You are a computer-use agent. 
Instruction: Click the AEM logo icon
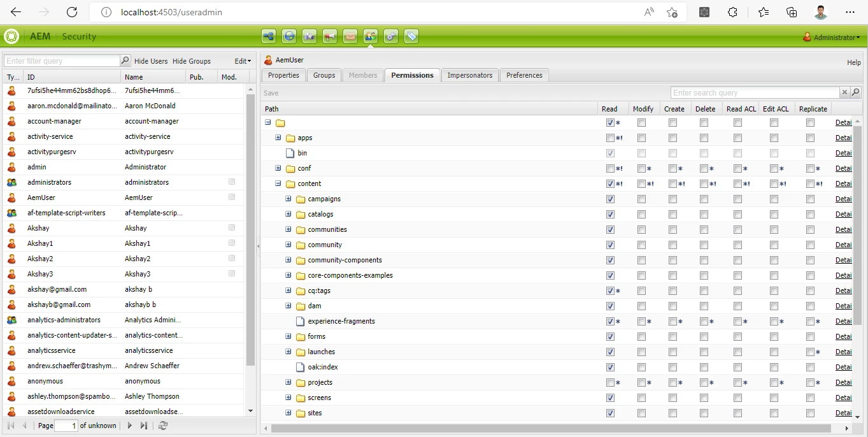11,36
